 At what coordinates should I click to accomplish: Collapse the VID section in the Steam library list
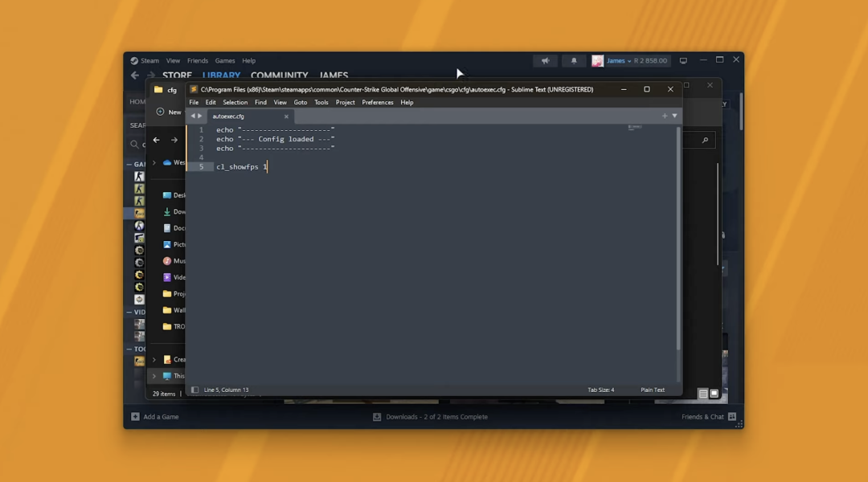pos(129,312)
